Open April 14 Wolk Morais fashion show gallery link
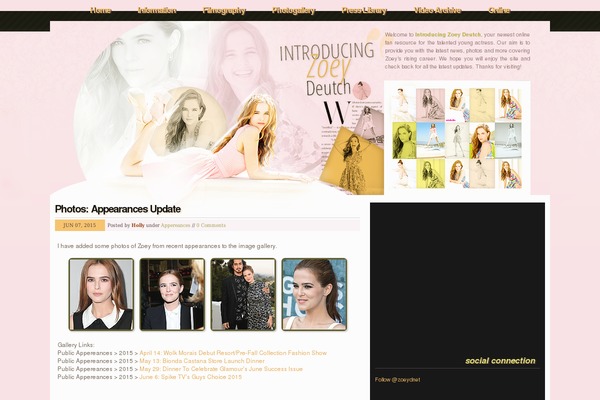 click(233, 353)
